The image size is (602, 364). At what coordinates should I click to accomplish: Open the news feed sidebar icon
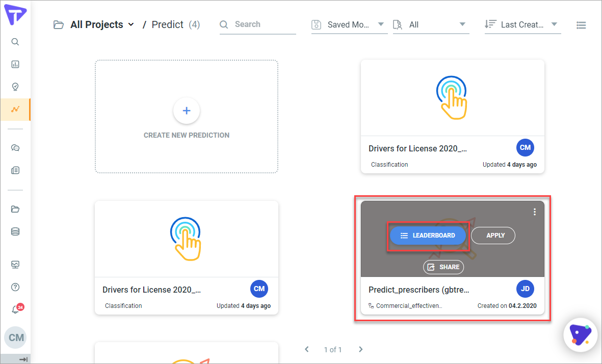(15, 170)
